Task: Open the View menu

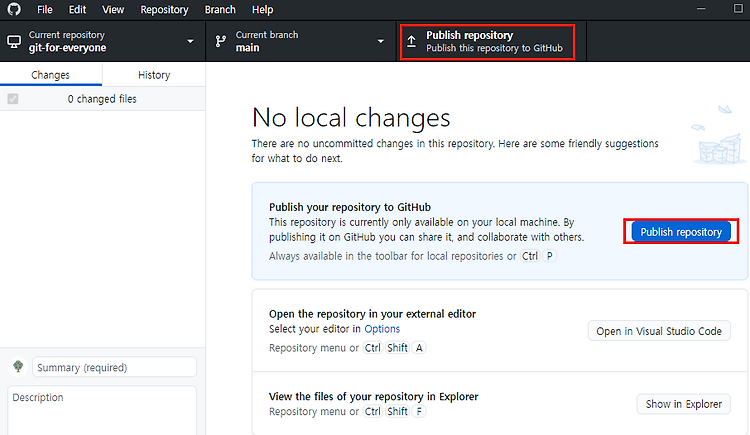Action: [113, 10]
